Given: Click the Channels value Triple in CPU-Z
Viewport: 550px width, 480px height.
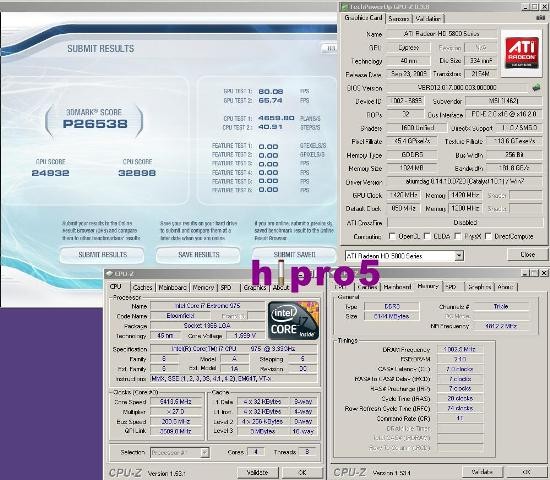Looking at the screenshot, I should [501, 306].
